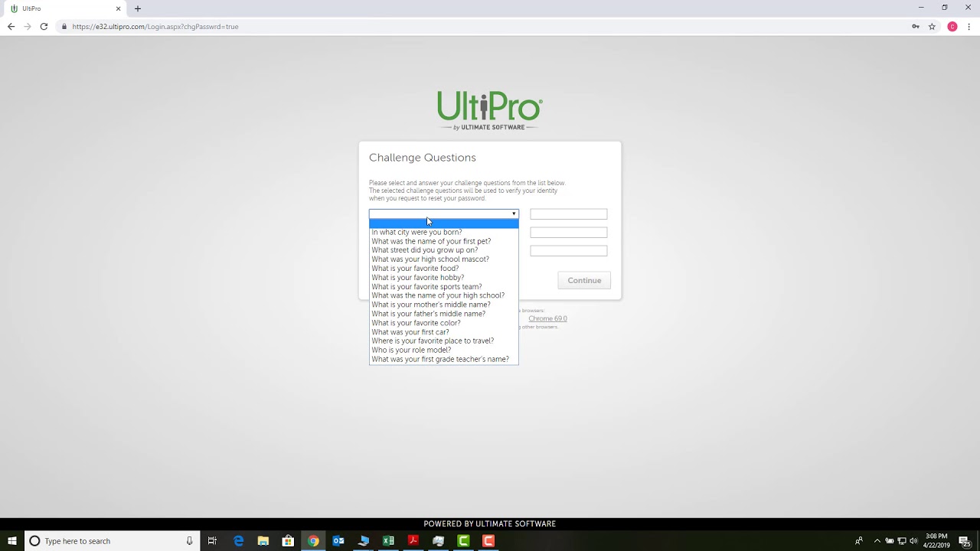This screenshot has height=551, width=980.
Task: Click browser forward arrow
Action: [28, 26]
